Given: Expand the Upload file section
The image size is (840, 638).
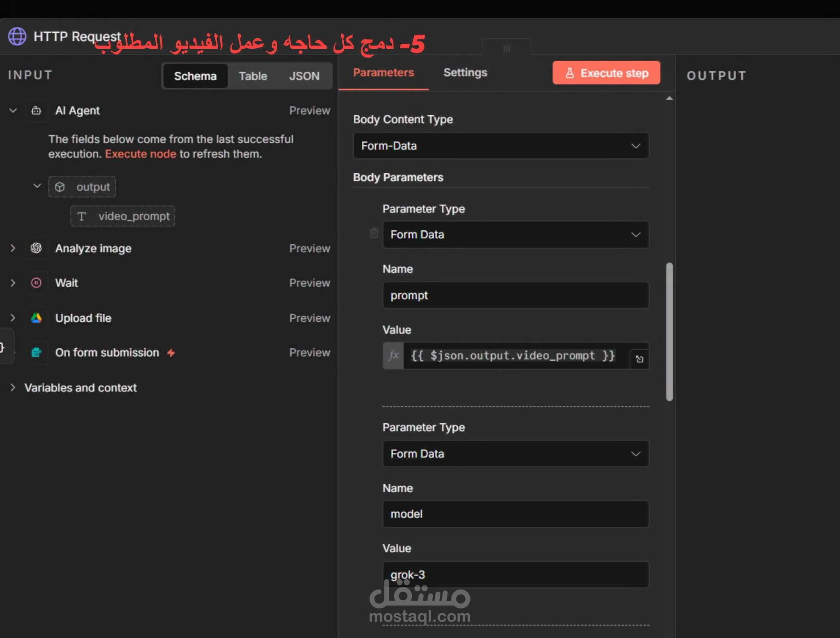Looking at the screenshot, I should point(13,318).
